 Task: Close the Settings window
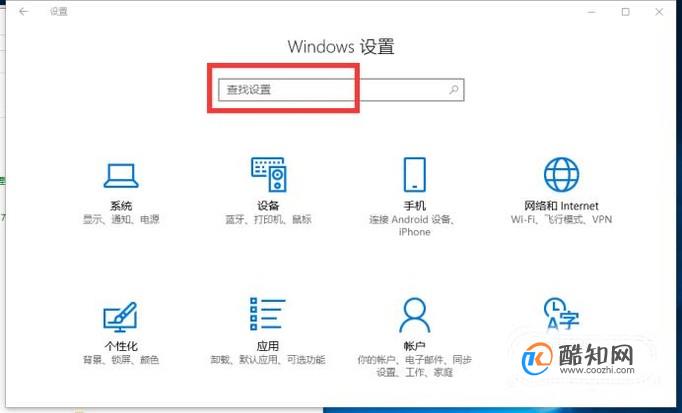coord(659,12)
